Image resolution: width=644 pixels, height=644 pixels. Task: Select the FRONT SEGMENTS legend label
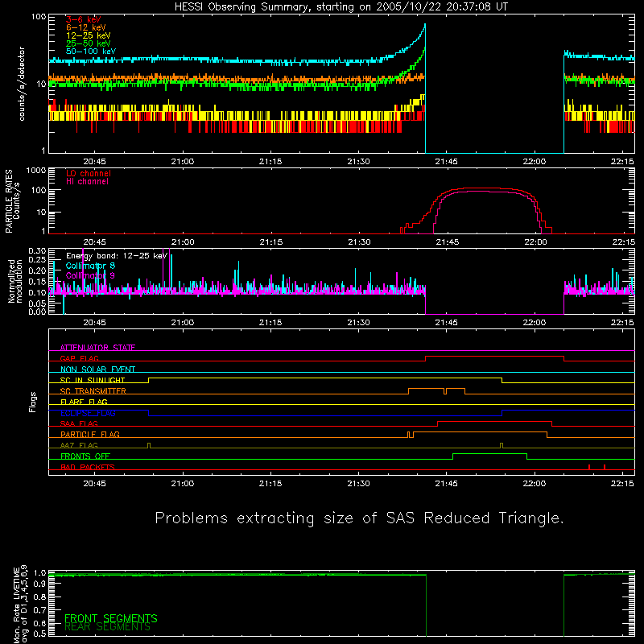coord(111,618)
